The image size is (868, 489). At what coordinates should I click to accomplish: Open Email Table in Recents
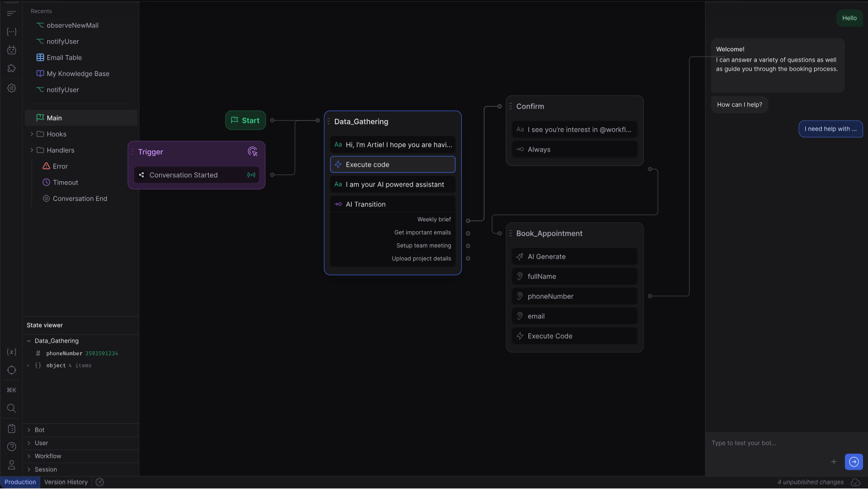coord(64,57)
